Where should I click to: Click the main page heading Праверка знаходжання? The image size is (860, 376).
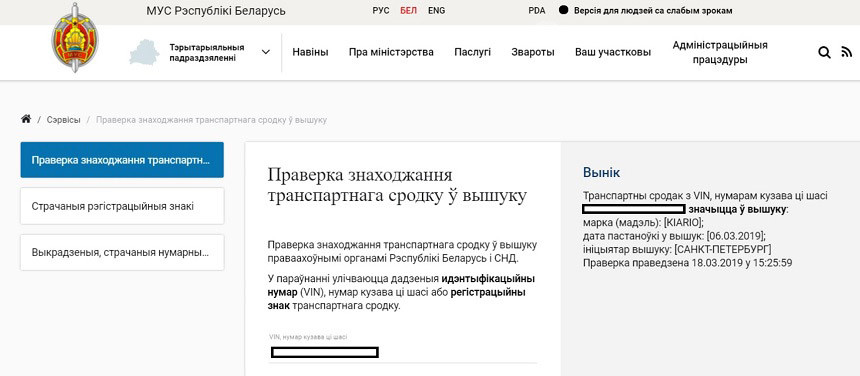[397, 185]
